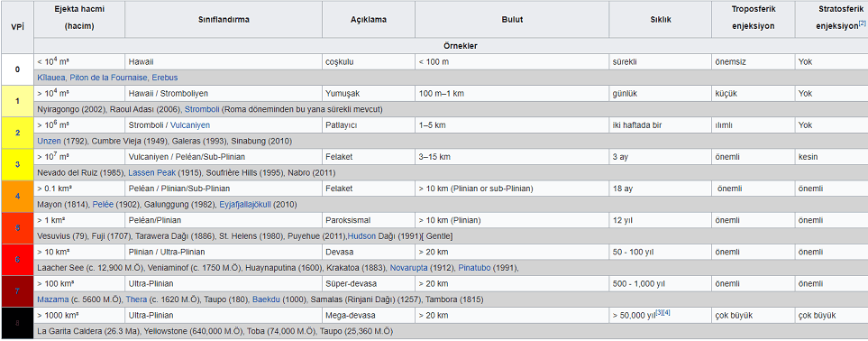Open footnote [4] after 50,000 yıl
Image resolution: width=868 pixels, height=341 pixels.
667,313
